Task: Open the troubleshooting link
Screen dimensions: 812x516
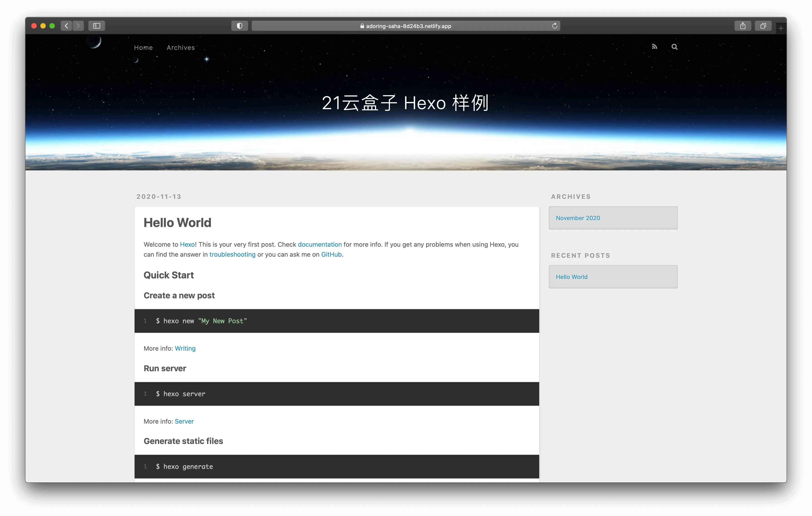Action: click(232, 254)
